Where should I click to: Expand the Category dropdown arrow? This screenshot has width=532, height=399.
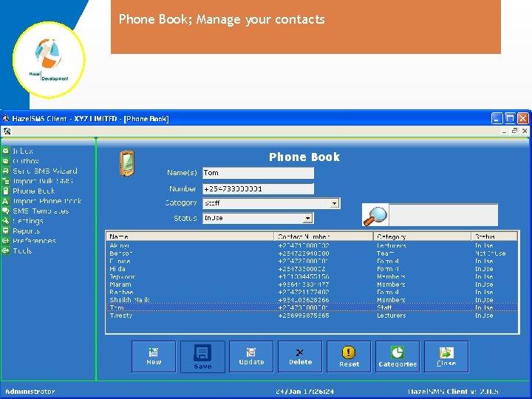coord(335,203)
